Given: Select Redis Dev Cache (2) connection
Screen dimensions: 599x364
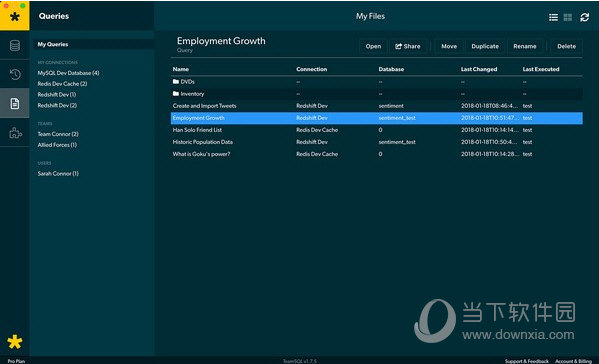Looking at the screenshot, I should click(62, 84).
